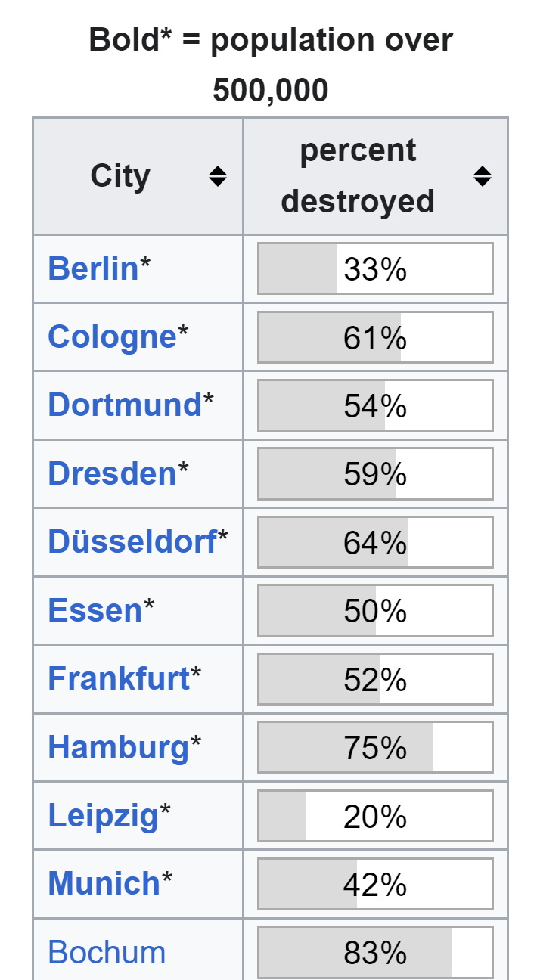The height and width of the screenshot is (980, 537).
Task: Open the Leipzig article
Action: (103, 815)
